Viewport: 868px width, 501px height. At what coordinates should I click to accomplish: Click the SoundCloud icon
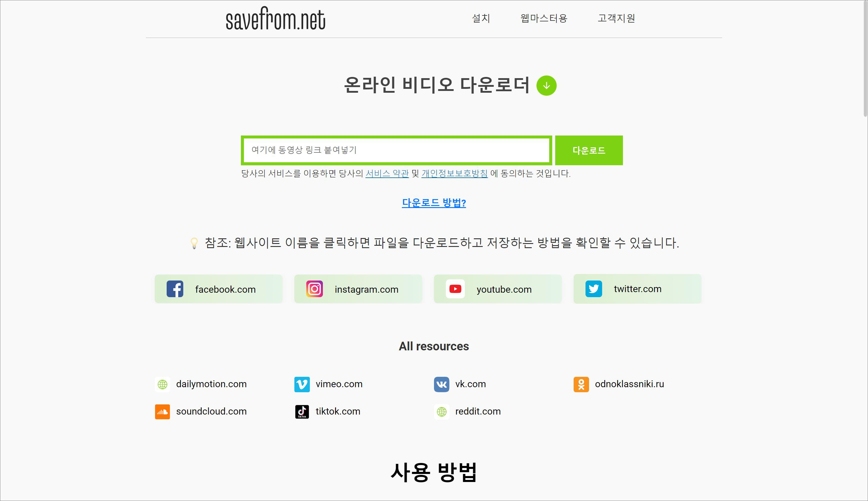(x=162, y=412)
